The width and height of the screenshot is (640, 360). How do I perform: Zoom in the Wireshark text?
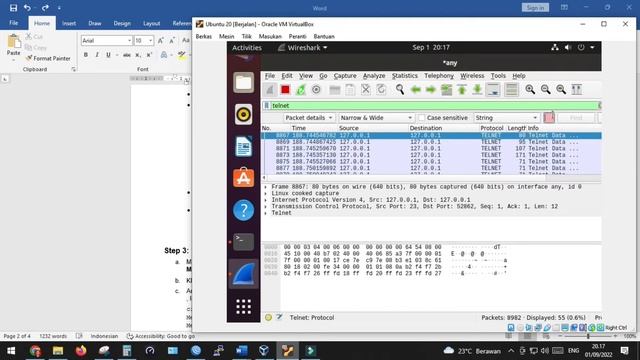530,89
